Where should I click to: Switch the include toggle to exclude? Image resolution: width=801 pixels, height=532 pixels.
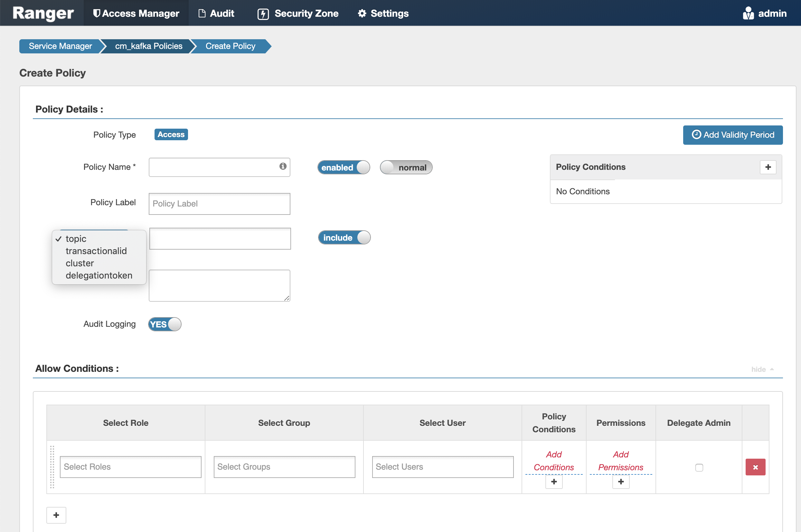[x=344, y=237]
